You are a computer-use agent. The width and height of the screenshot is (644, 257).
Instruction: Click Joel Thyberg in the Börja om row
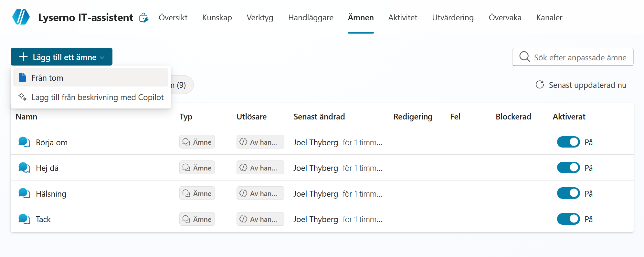click(315, 142)
